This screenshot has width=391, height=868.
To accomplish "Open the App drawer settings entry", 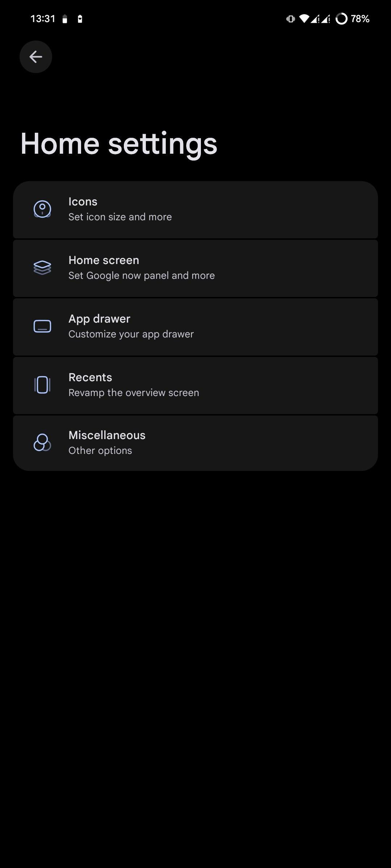I will pos(195,327).
